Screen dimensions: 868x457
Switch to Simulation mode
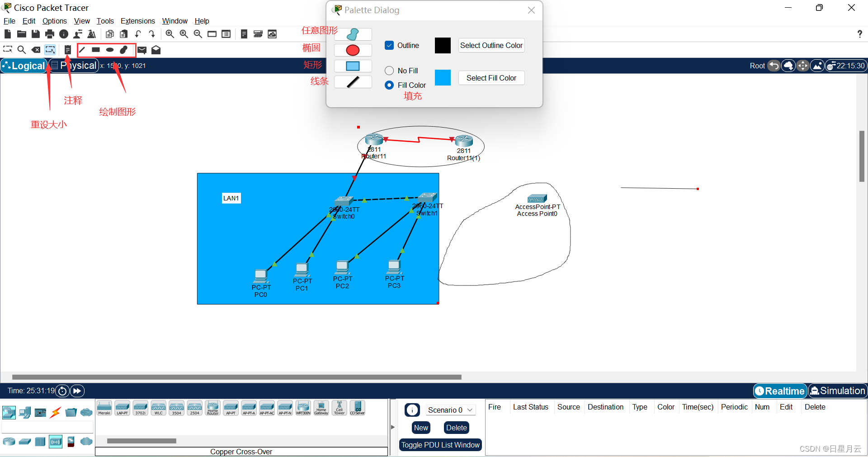pyautogui.click(x=838, y=391)
